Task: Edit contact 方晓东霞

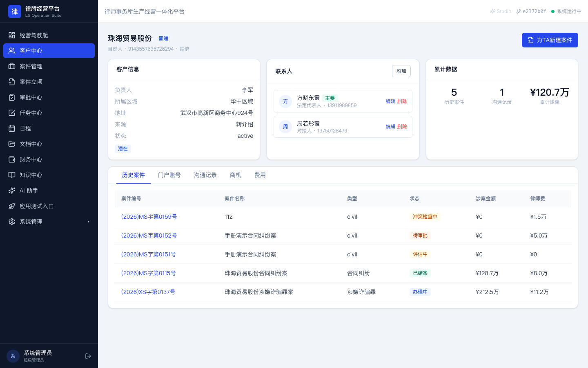Action: click(391, 101)
